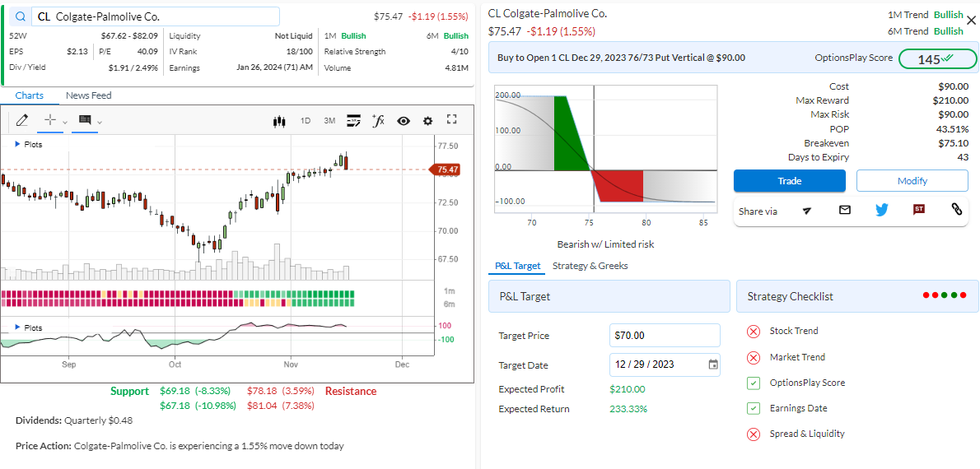Open chart settings gear

427,121
